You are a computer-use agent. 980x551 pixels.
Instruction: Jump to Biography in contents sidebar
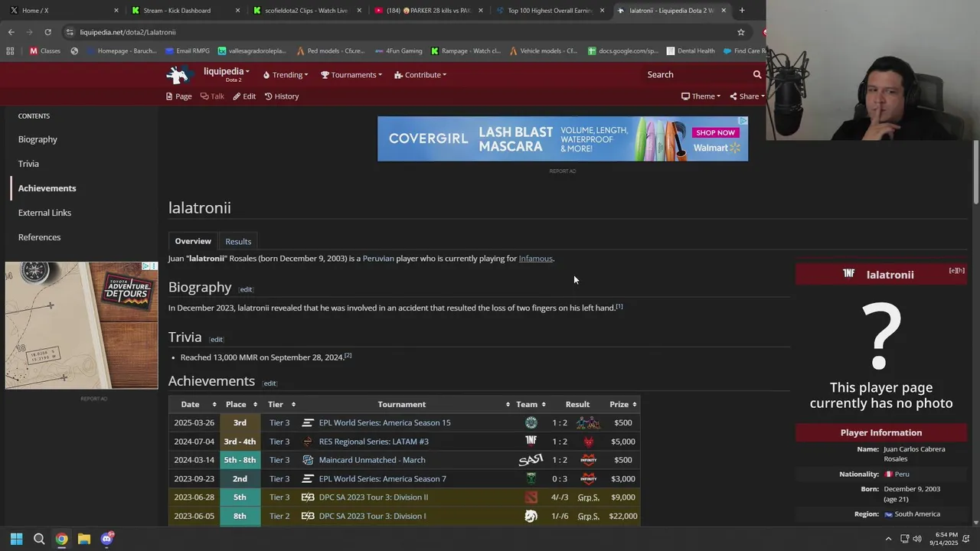tap(38, 139)
